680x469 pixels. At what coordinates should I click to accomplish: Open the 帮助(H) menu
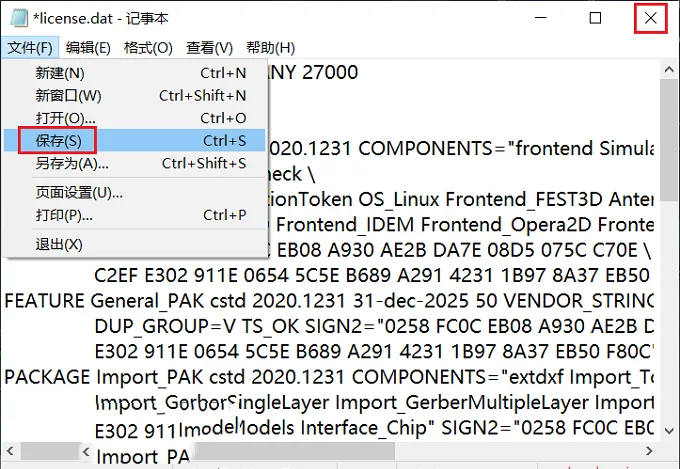click(271, 48)
